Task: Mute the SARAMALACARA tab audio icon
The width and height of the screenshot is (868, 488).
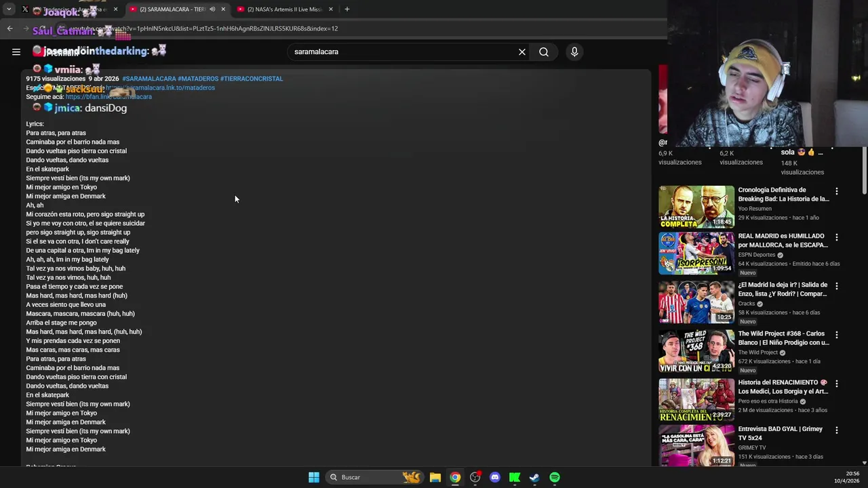Action: click(x=212, y=9)
